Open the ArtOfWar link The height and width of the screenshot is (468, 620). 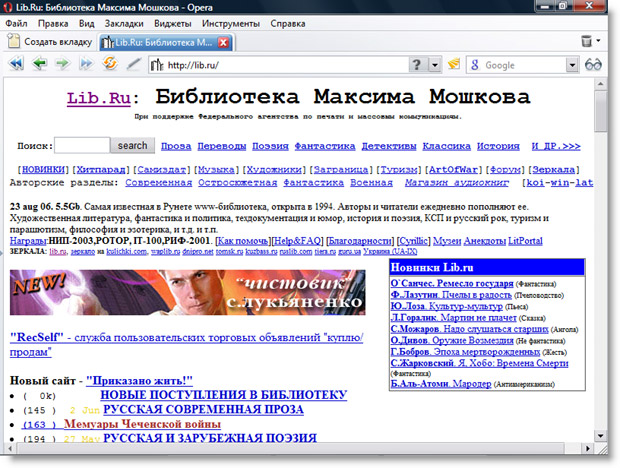tap(454, 170)
